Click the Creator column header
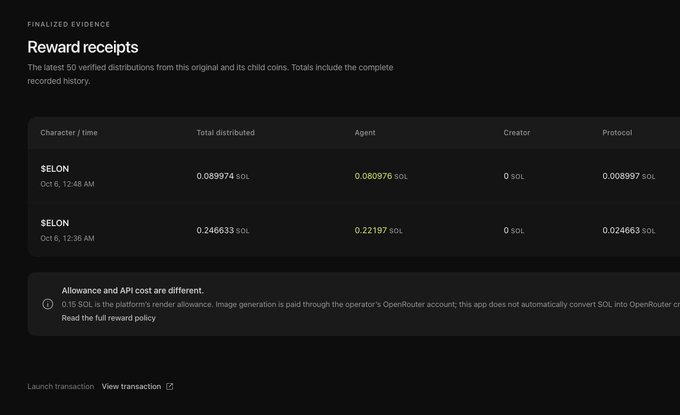Image resolution: width=680 pixels, height=415 pixels. tap(517, 133)
